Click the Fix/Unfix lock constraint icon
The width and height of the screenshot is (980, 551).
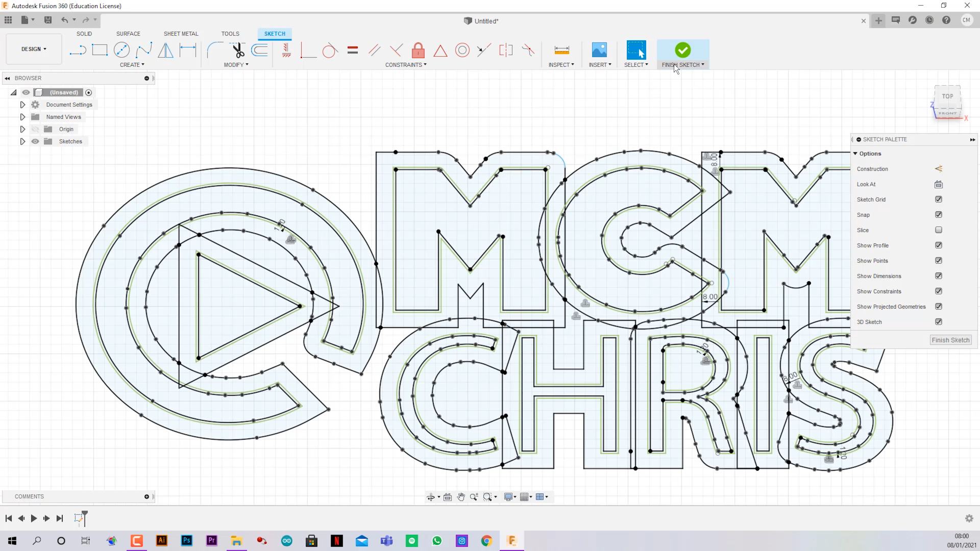tap(418, 50)
